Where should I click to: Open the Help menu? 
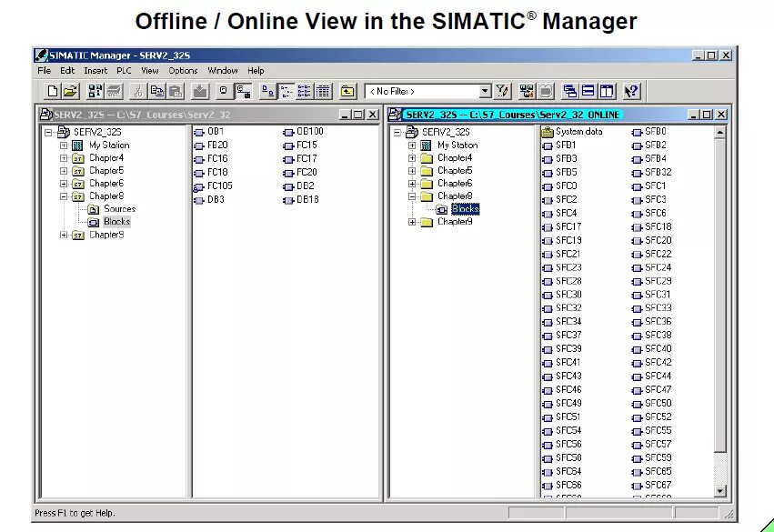(x=256, y=71)
